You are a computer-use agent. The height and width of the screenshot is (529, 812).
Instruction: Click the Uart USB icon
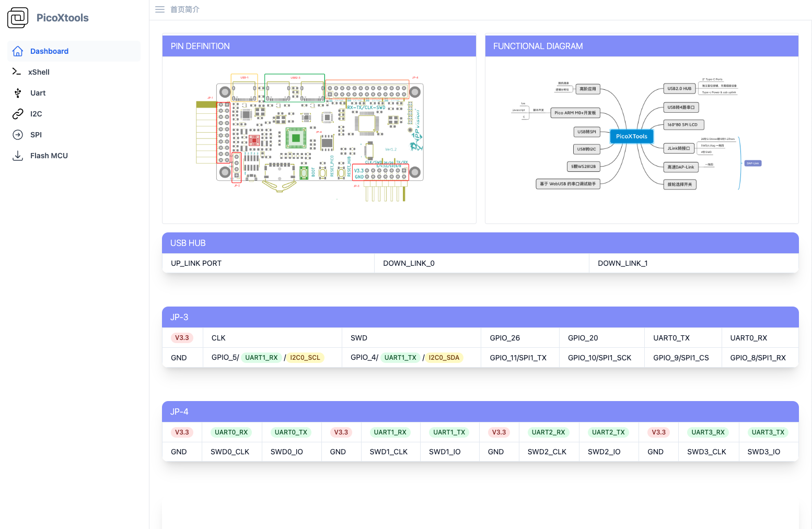[18, 93]
